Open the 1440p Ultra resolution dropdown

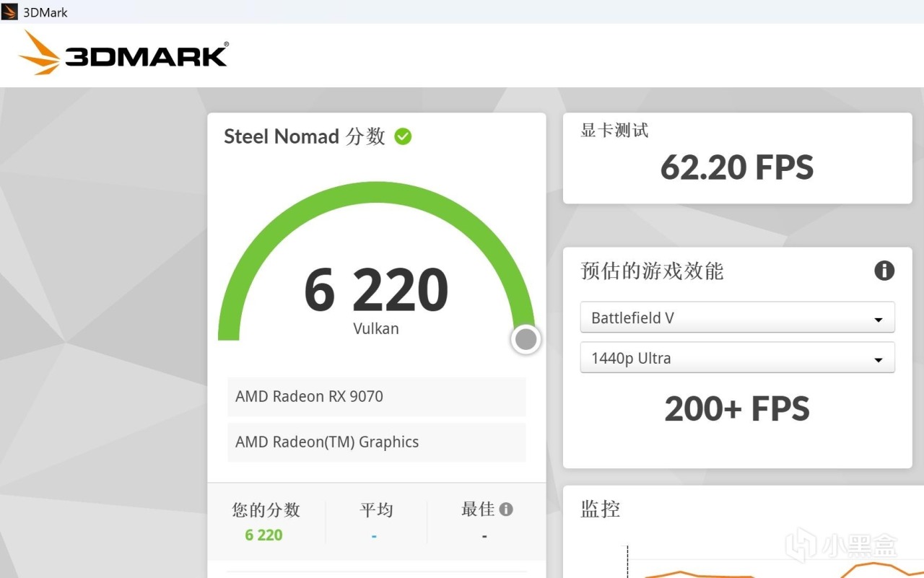click(x=737, y=358)
